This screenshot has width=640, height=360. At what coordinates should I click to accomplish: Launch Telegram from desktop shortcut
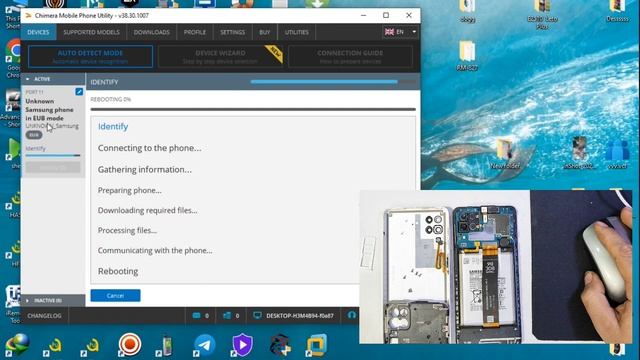[x=204, y=345]
